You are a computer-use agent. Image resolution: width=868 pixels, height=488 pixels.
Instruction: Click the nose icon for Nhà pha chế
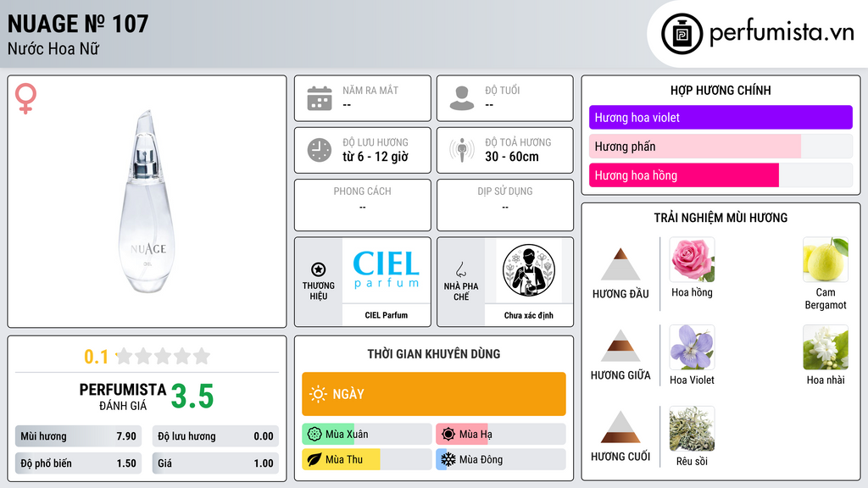tap(460, 269)
